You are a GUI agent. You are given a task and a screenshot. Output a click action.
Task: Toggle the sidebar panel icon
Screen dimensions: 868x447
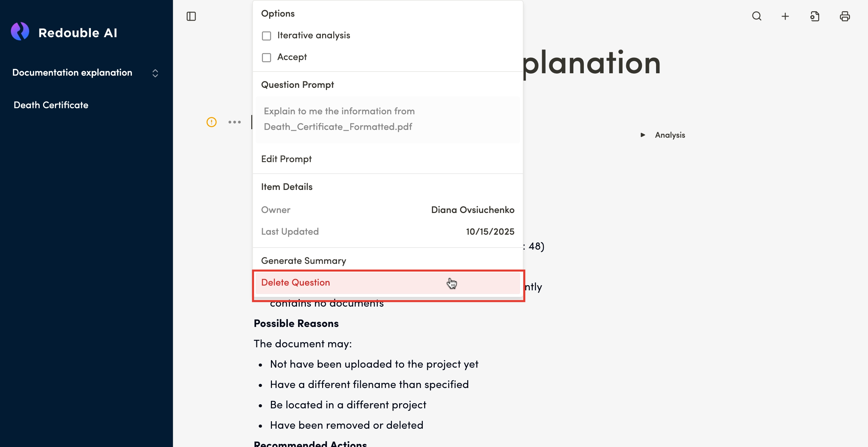[x=191, y=16]
